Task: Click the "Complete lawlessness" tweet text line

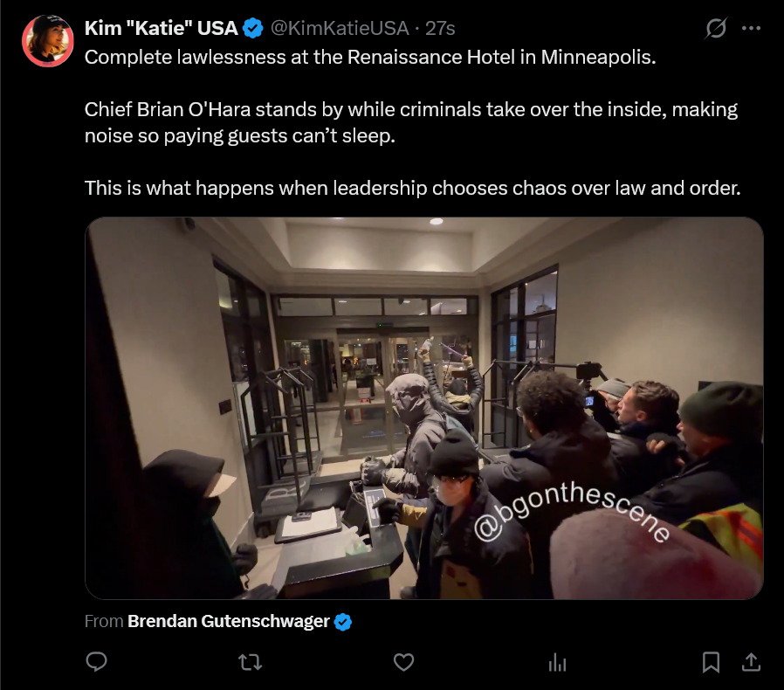Action: [x=370, y=57]
